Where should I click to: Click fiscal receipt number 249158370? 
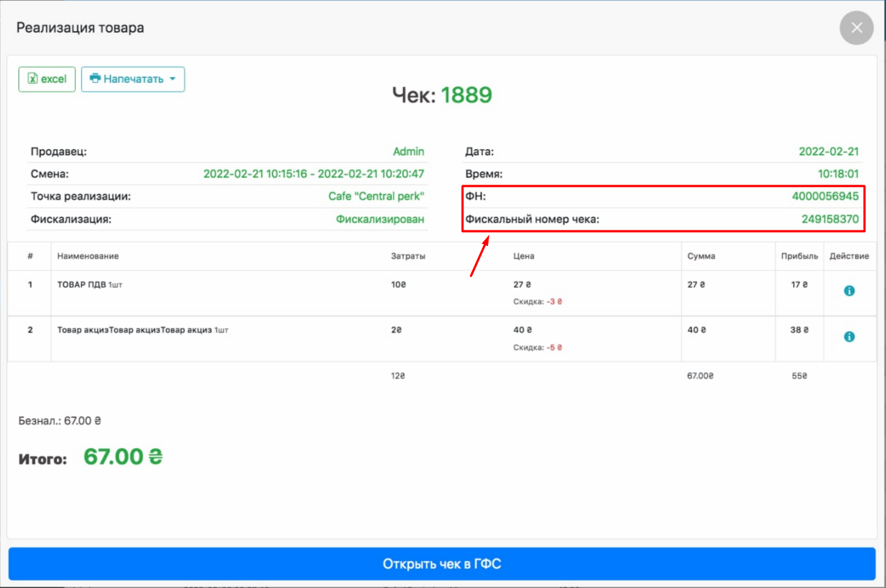[x=830, y=219]
